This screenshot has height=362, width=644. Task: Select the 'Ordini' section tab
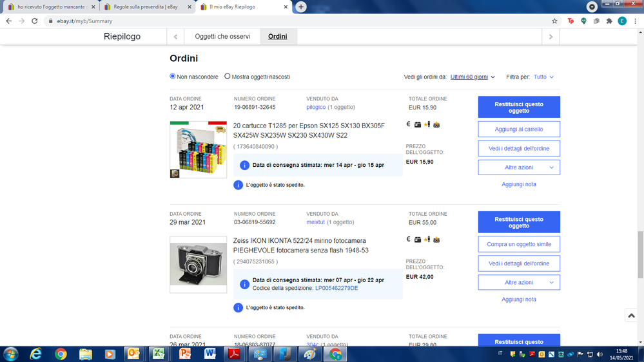(x=278, y=37)
